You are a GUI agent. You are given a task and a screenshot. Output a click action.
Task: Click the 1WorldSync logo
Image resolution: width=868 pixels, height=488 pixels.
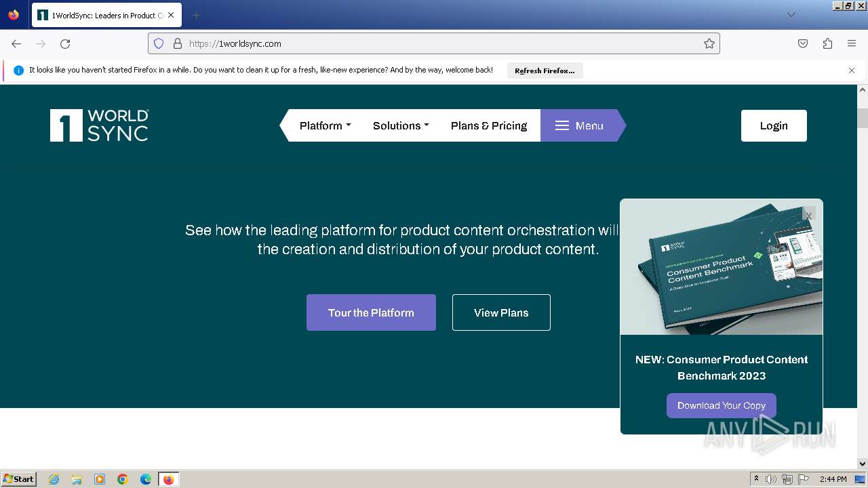tap(99, 125)
